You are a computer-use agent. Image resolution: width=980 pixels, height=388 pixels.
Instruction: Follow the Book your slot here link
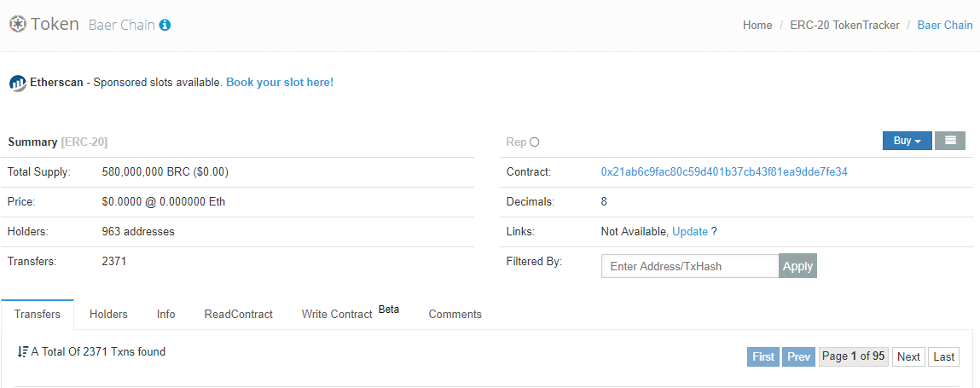point(280,83)
